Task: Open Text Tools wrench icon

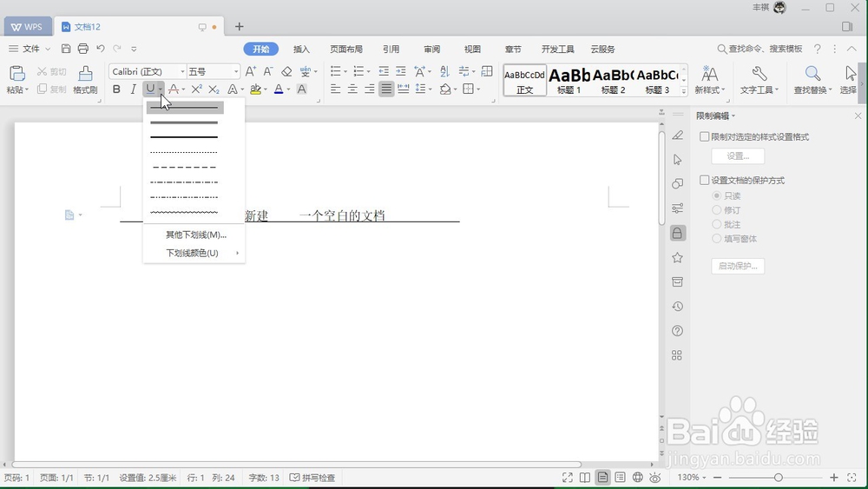Action: point(759,73)
